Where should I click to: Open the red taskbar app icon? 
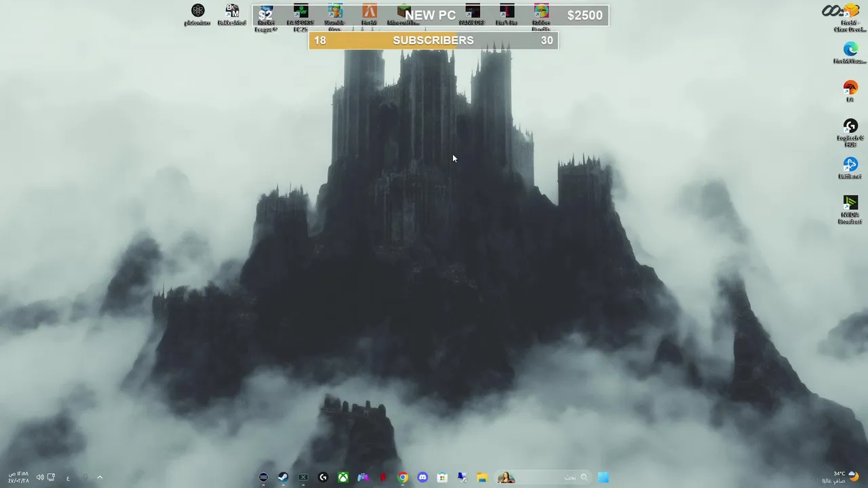click(382, 477)
